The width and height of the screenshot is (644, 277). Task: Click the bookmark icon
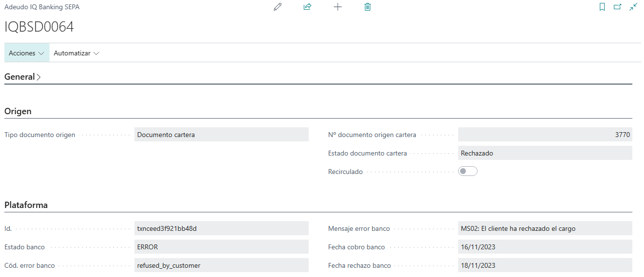tap(602, 7)
